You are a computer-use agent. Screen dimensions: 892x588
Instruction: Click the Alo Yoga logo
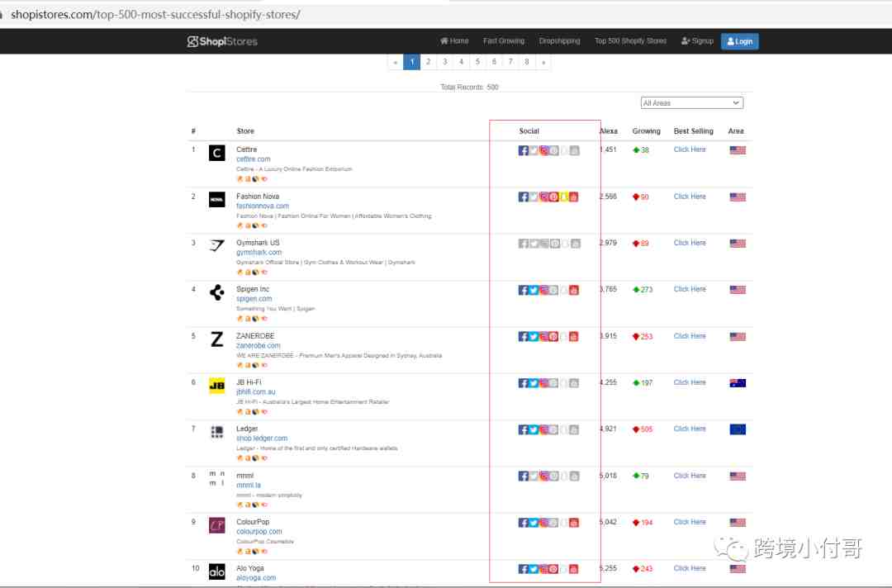click(216, 571)
